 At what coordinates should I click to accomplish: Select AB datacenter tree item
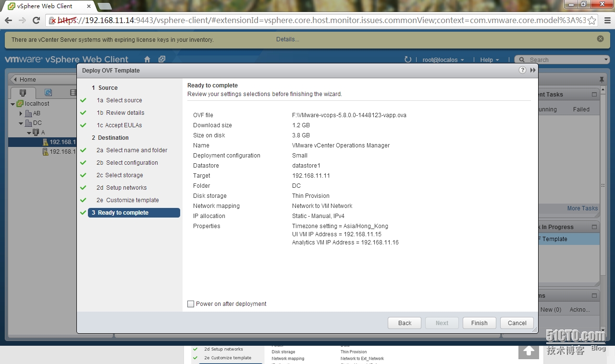pos(37,113)
